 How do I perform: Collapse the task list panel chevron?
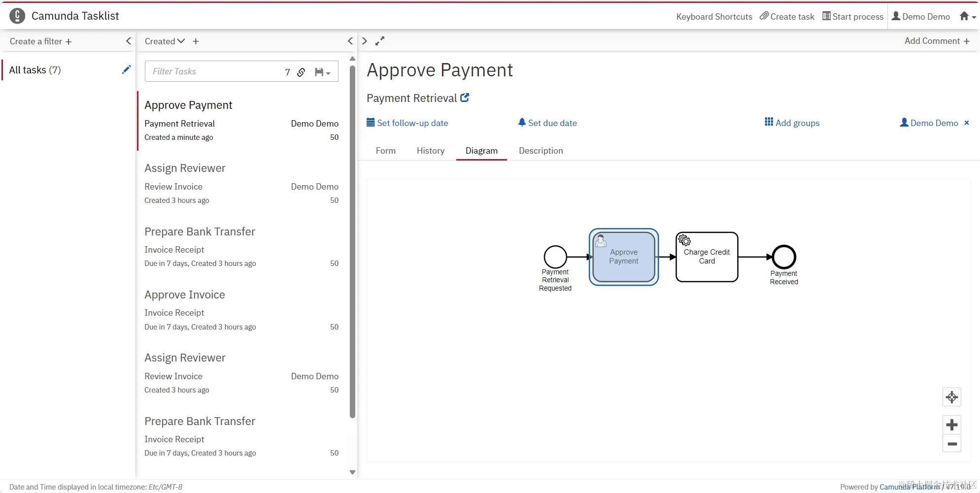(x=350, y=41)
